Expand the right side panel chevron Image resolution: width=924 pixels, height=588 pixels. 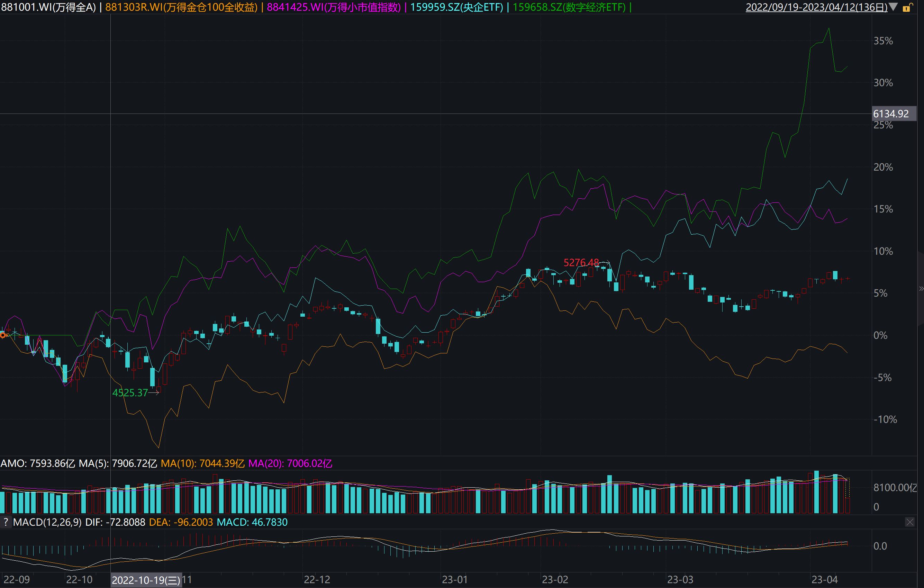[921, 289]
